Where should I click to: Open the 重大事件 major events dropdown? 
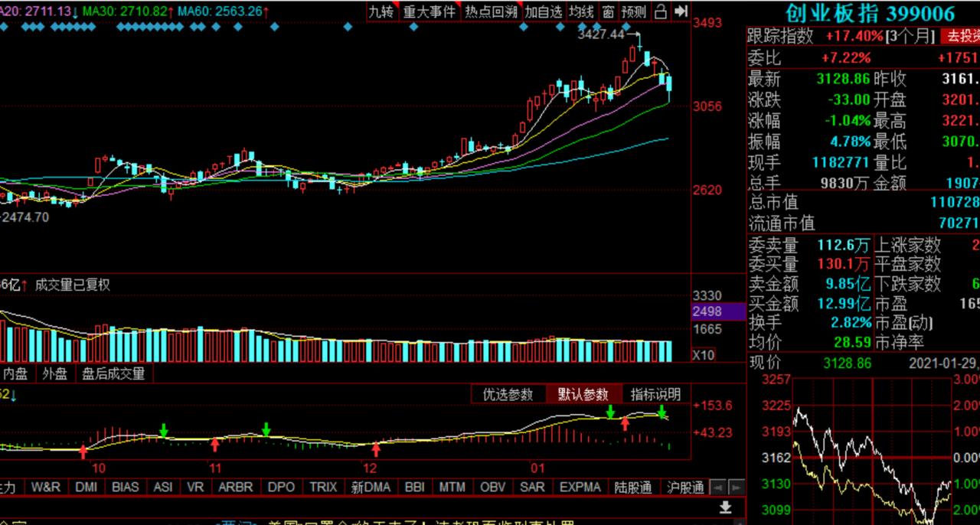429,12
